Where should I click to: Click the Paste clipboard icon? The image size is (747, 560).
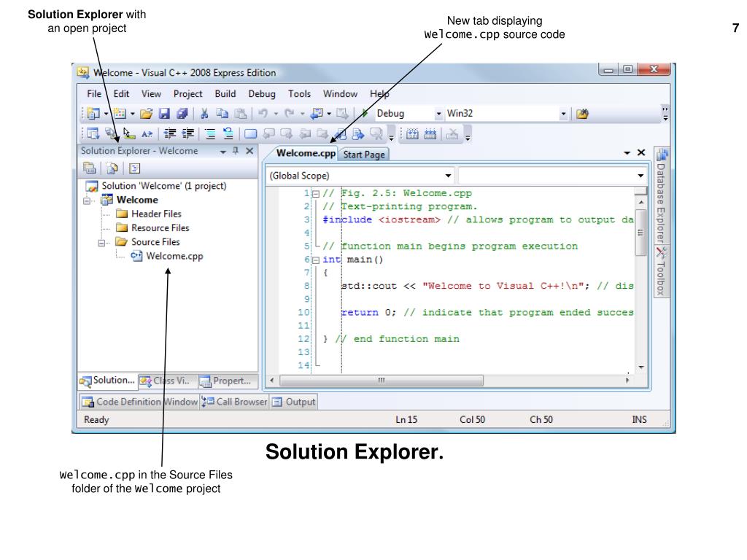tap(241, 114)
